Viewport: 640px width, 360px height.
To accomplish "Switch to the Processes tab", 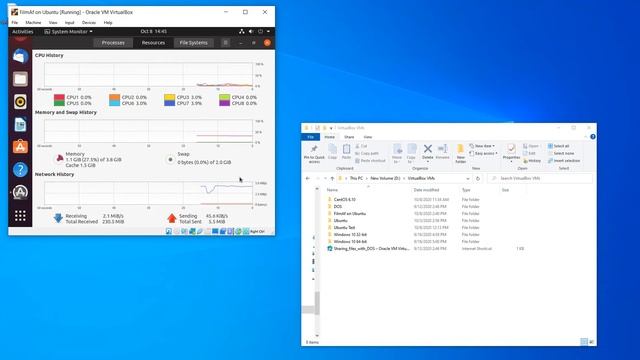I will (x=113, y=42).
